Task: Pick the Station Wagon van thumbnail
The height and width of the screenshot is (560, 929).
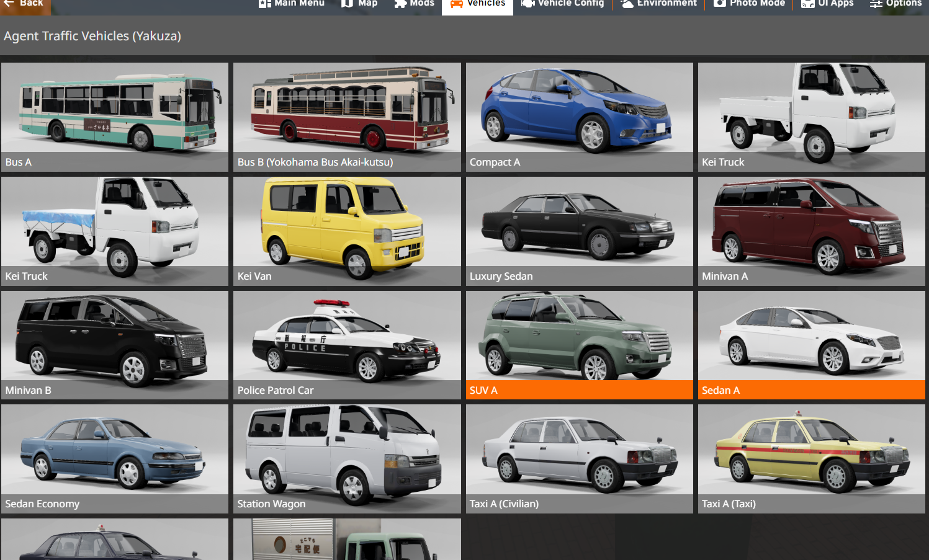Action: [x=347, y=459]
